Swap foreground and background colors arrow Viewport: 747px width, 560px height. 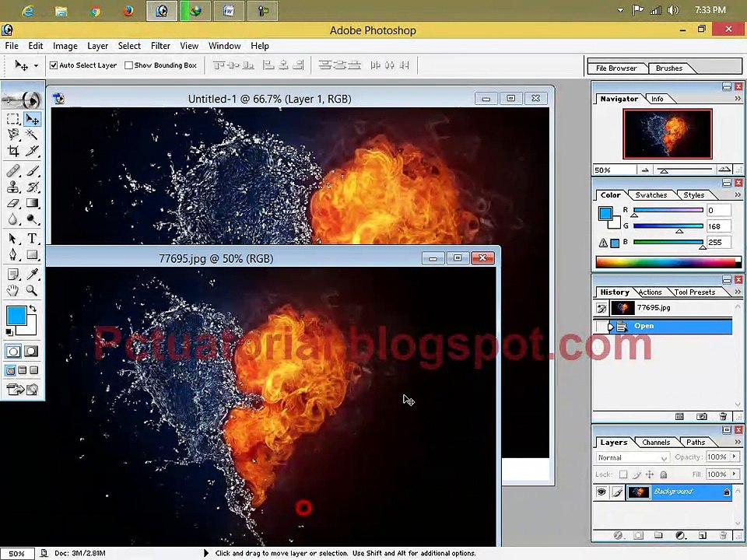click(33, 309)
